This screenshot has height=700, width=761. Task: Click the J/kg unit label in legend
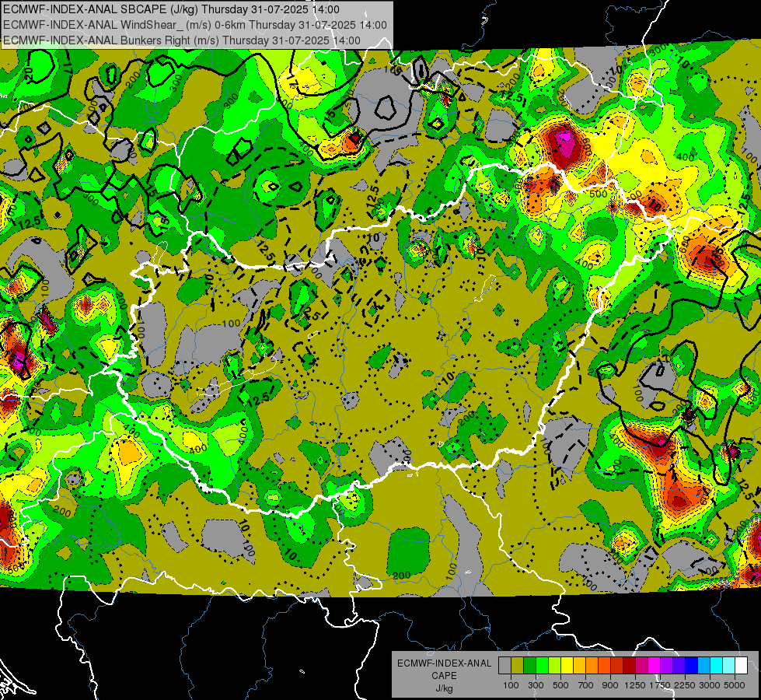click(444, 688)
